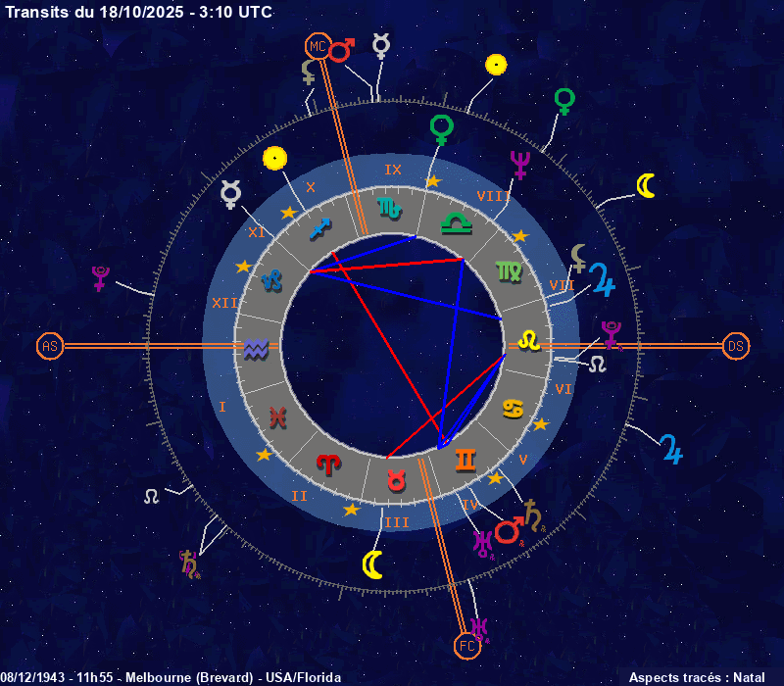Viewport: 784px width, 686px height.
Task: Select the house IX numeral
Action: (x=393, y=170)
